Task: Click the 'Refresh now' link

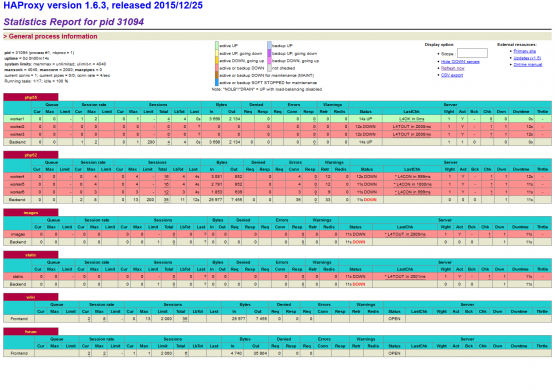Action: pos(452,69)
